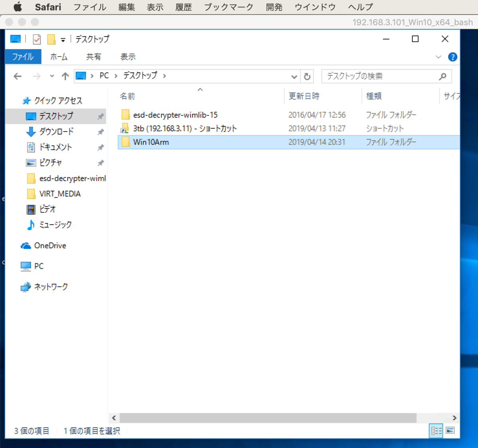Click date 2016/04/17 12:56
Screen dimensions: 478x448
[x=317, y=115]
